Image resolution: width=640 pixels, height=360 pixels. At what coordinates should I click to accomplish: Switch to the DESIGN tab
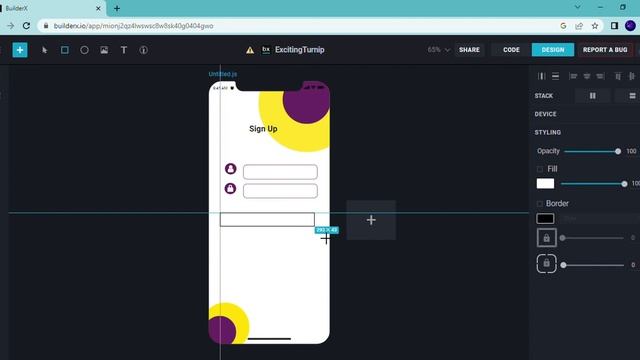pos(553,50)
